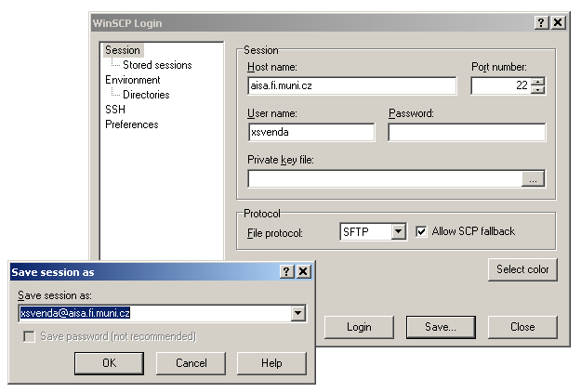Click the session name combo box field
Screen dimensions: 581x392
click(154, 314)
